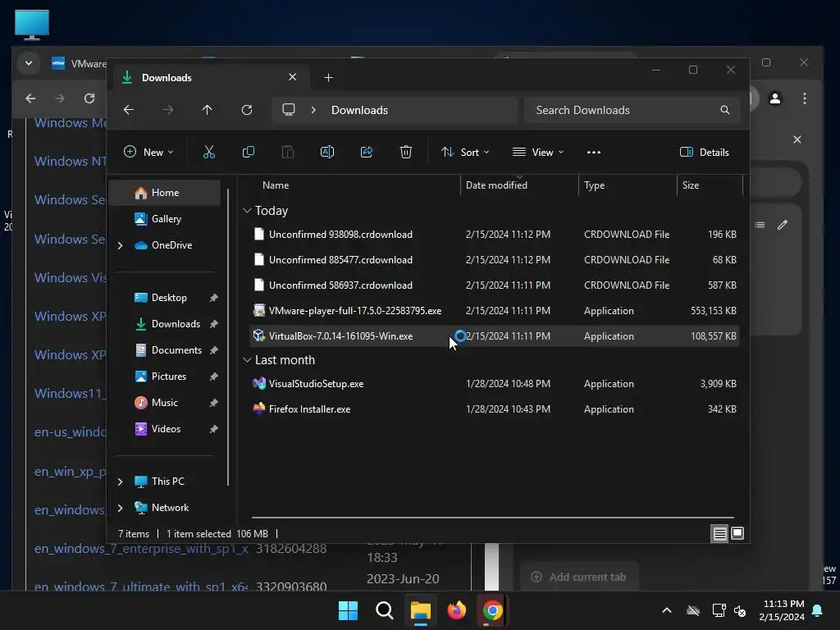Open the Start menu
840x630 pixels.
tap(348, 610)
